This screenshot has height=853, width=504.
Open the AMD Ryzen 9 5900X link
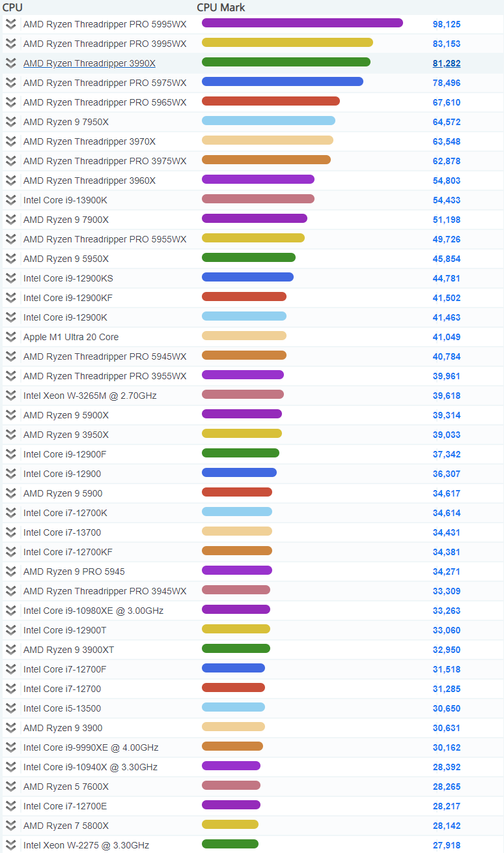click(66, 415)
